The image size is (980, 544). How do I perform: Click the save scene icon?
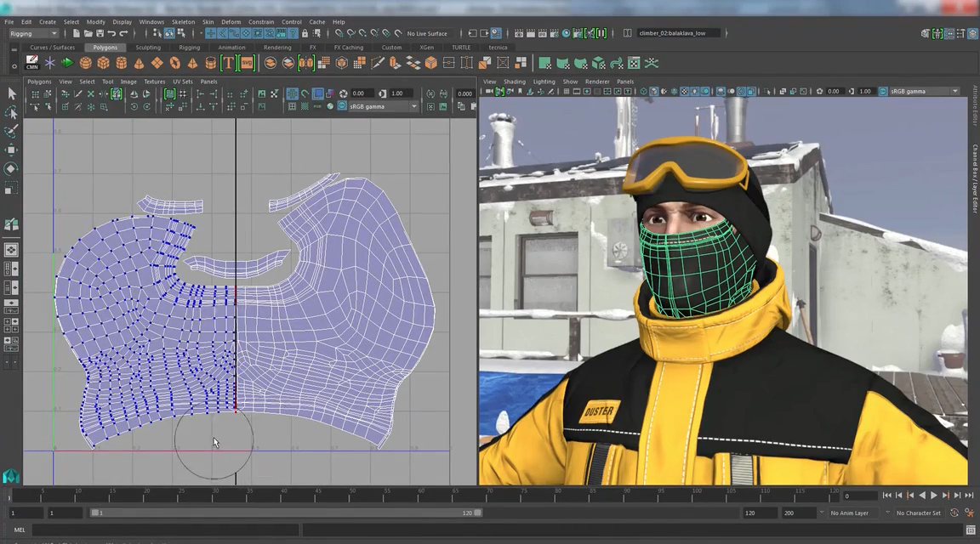100,33
